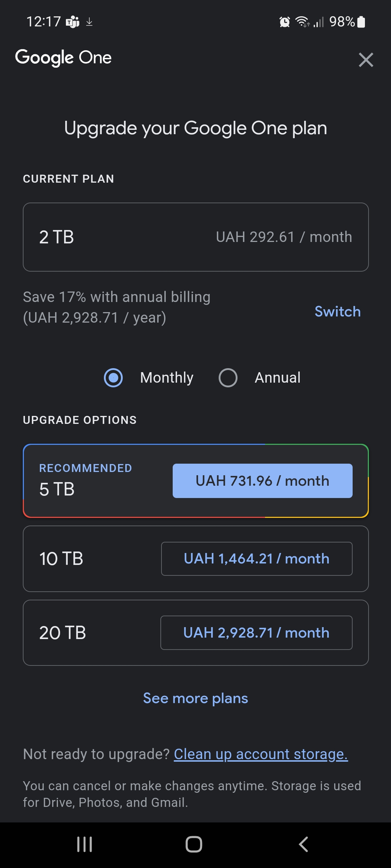This screenshot has height=868, width=391.
Task: Open Clean up account storage link
Action: click(x=261, y=754)
